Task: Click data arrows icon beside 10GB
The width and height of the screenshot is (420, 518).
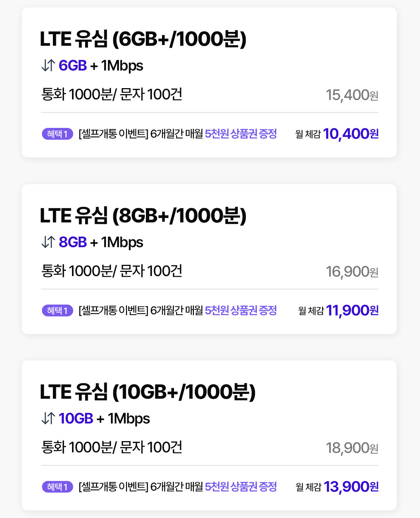Action: pyautogui.click(x=48, y=418)
